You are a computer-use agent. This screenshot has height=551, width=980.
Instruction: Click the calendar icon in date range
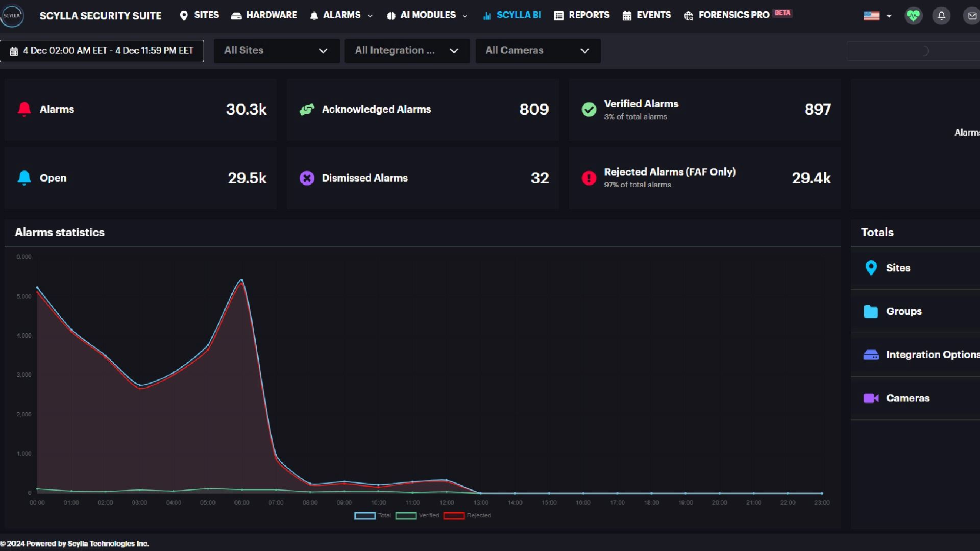pyautogui.click(x=14, y=51)
